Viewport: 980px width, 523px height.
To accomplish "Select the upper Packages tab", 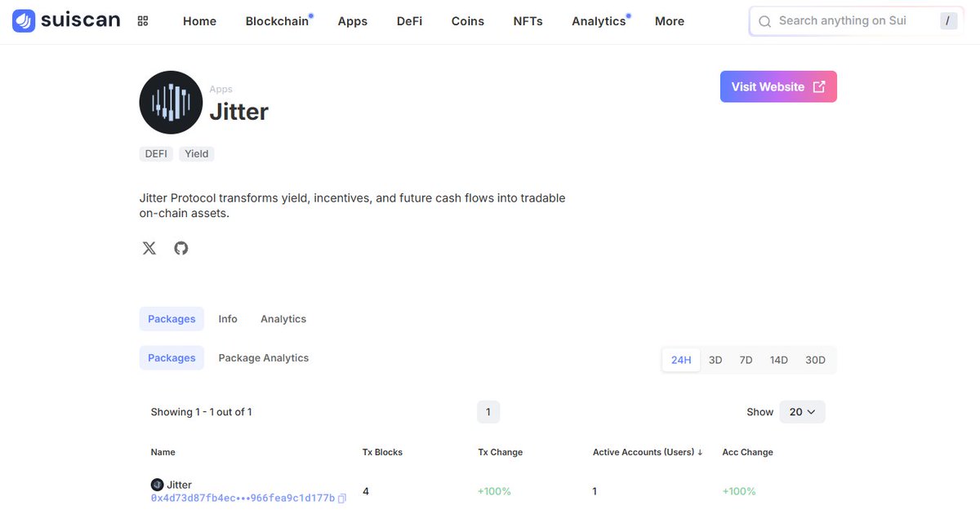I will tap(171, 319).
